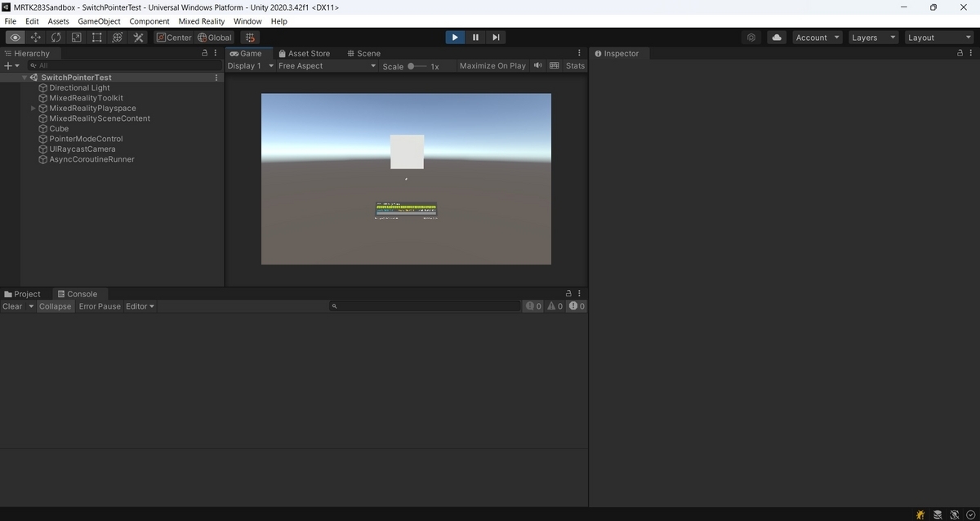Open Collab services icon
Viewport: 980px width, 521px height.
751,38
